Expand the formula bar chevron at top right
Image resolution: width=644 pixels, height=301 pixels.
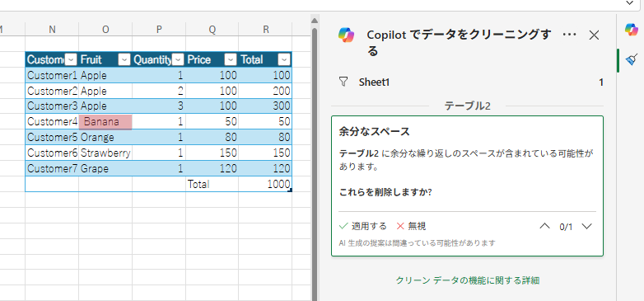[x=630, y=3]
